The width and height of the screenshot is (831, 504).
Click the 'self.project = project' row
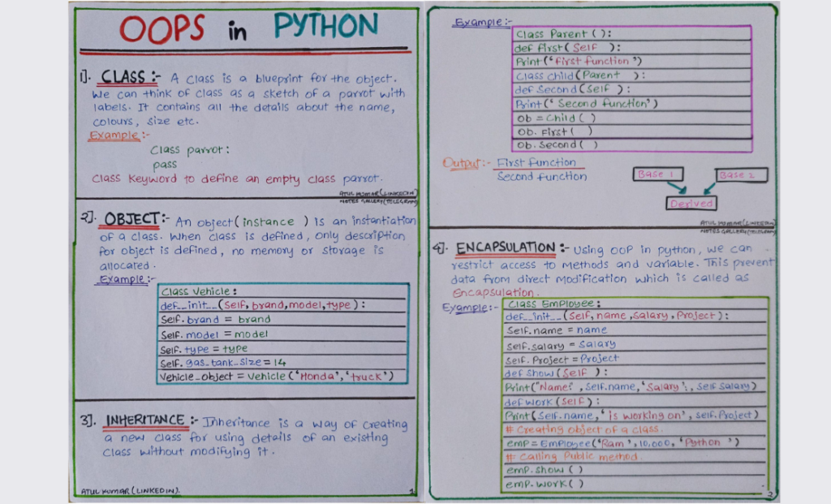coord(635,359)
